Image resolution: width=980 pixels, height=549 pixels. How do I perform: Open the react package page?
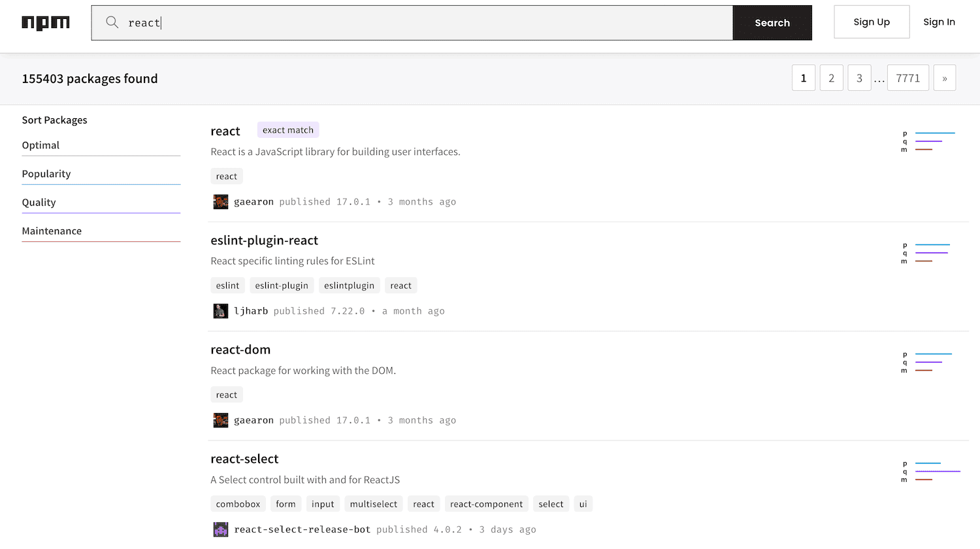(x=225, y=131)
